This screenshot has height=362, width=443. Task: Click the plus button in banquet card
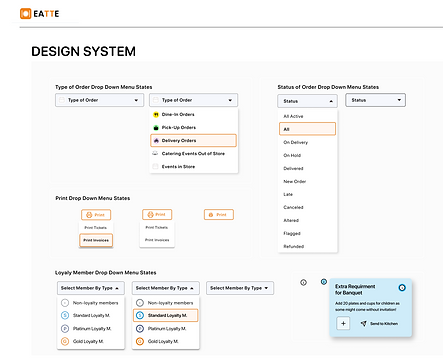coord(343,323)
